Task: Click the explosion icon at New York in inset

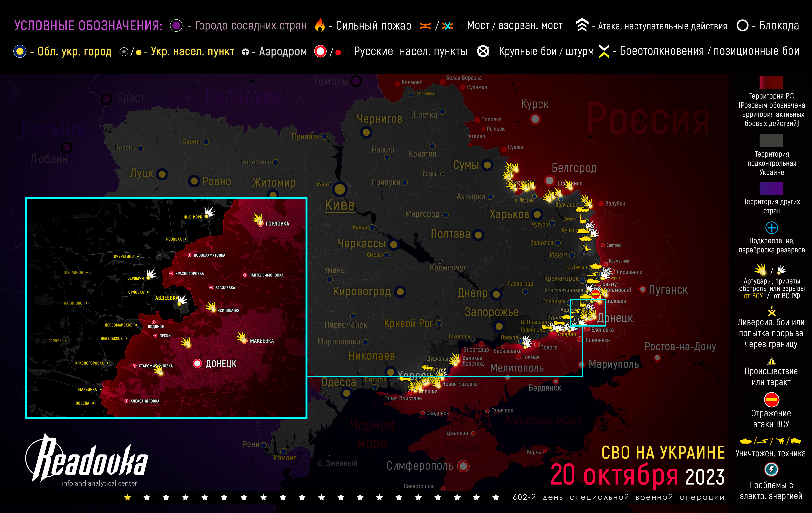Action: click(x=209, y=212)
